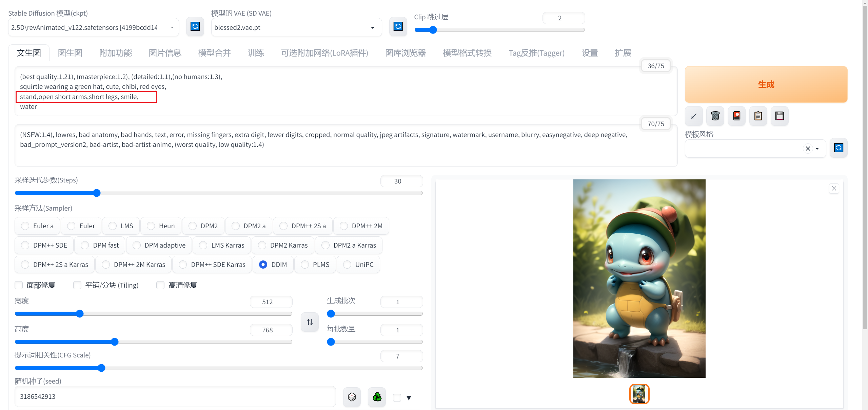Click the seed input field
Screen dimensions: 868x410
tap(175, 397)
